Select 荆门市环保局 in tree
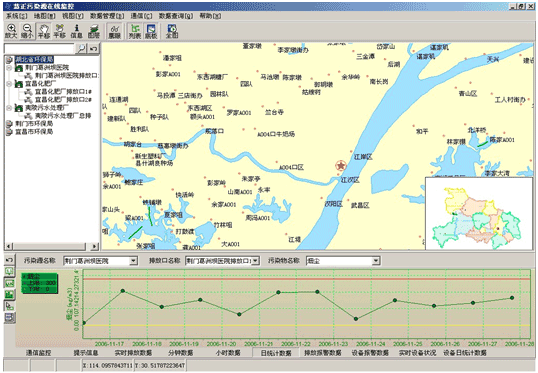The image size is (538, 373). click(34, 124)
